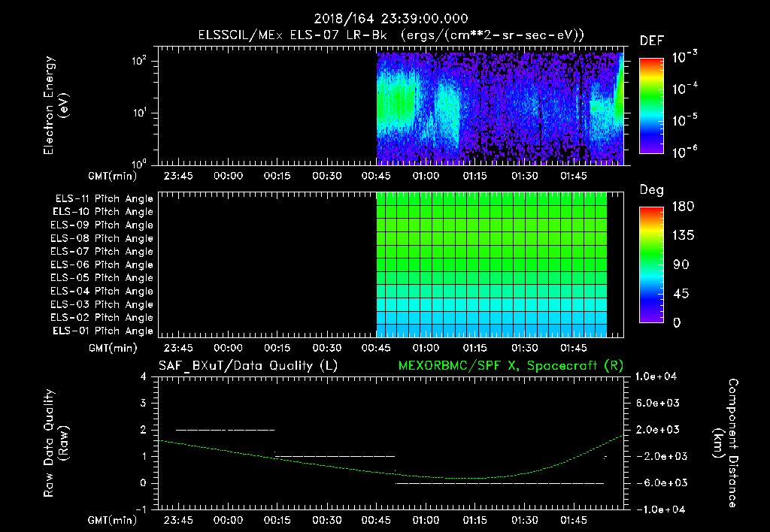Select the ELS-04 Pitch Angle row label
Viewport: 770px width, 532px height.
102,291
